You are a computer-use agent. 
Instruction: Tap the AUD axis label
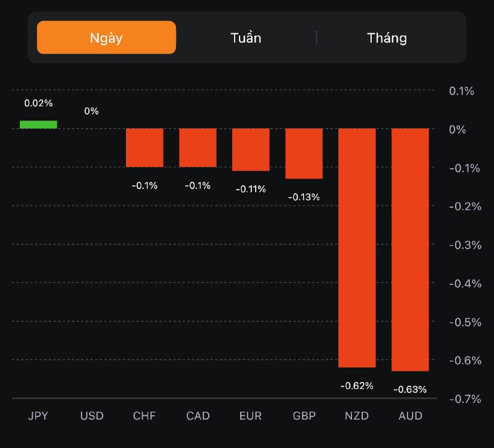pos(410,416)
